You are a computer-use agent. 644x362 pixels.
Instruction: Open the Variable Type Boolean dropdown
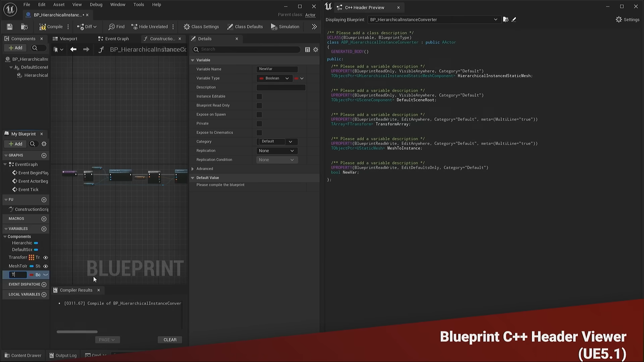pos(274,78)
